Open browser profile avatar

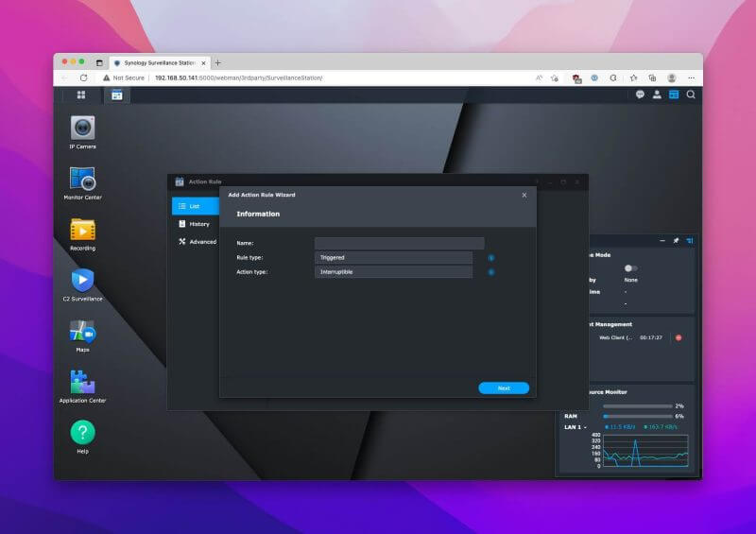click(672, 78)
